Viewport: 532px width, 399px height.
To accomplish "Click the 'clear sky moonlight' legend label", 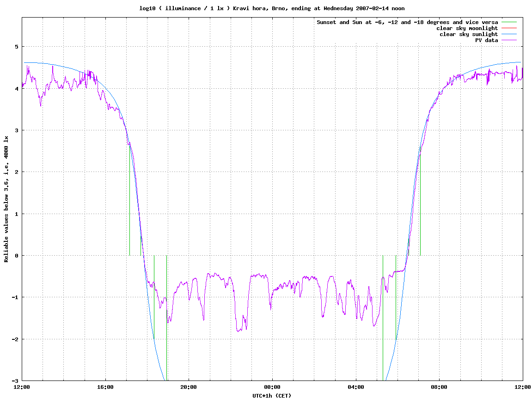I will point(467,28).
